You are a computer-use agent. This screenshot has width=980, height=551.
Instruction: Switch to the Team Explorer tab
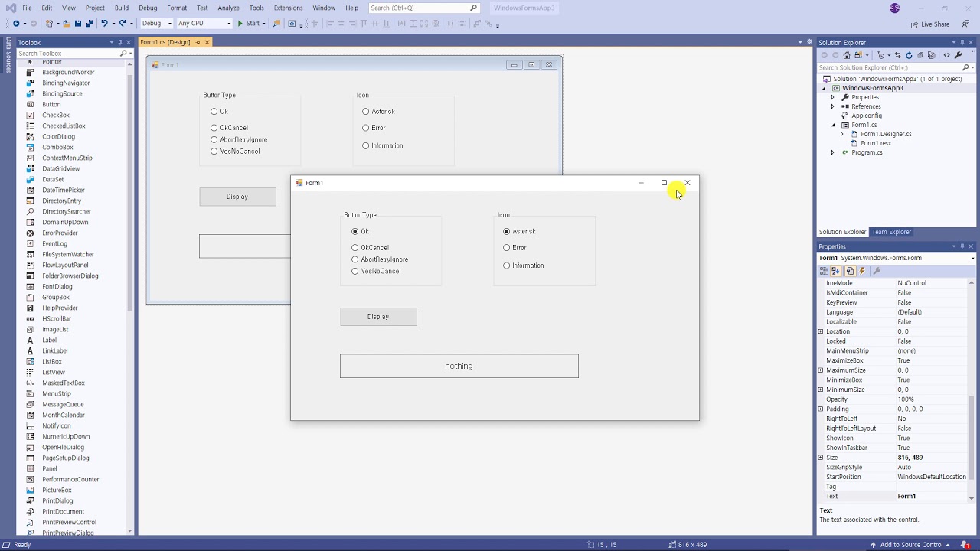coord(891,232)
